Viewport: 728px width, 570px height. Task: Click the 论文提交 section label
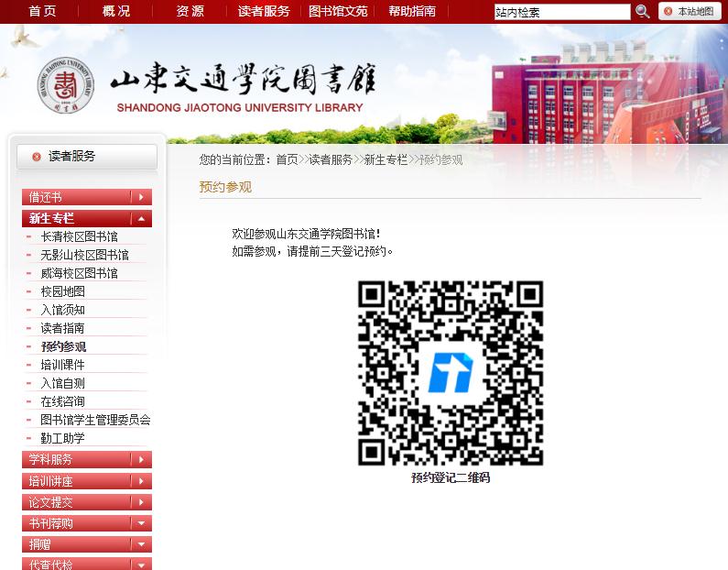pyautogui.click(x=50, y=502)
